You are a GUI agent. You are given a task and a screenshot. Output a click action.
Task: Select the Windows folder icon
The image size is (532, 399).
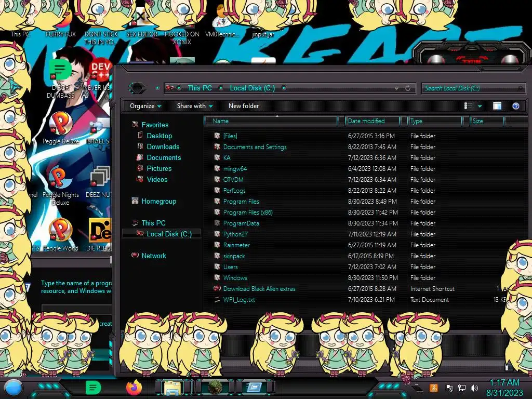(x=217, y=277)
